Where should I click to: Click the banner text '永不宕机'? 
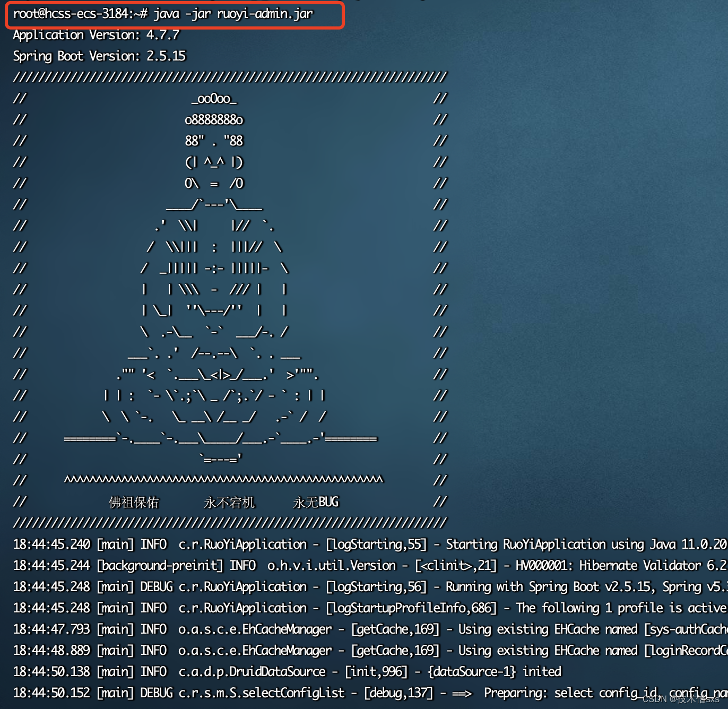pos(229,502)
